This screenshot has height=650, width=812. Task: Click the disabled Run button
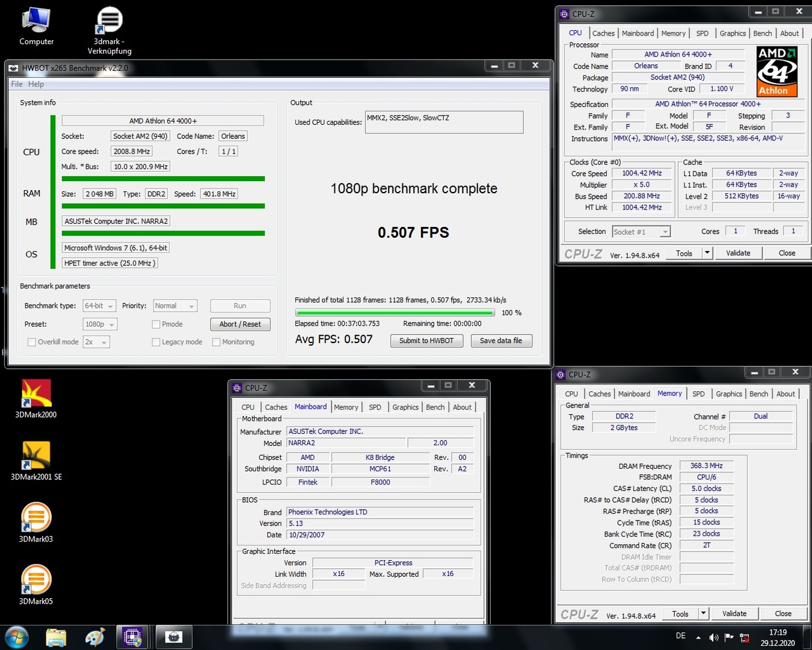[x=240, y=306]
